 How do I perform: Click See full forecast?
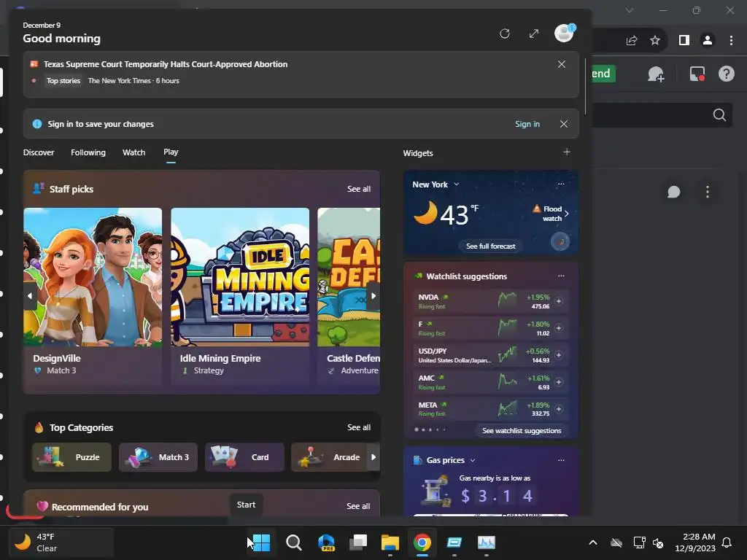pos(491,246)
